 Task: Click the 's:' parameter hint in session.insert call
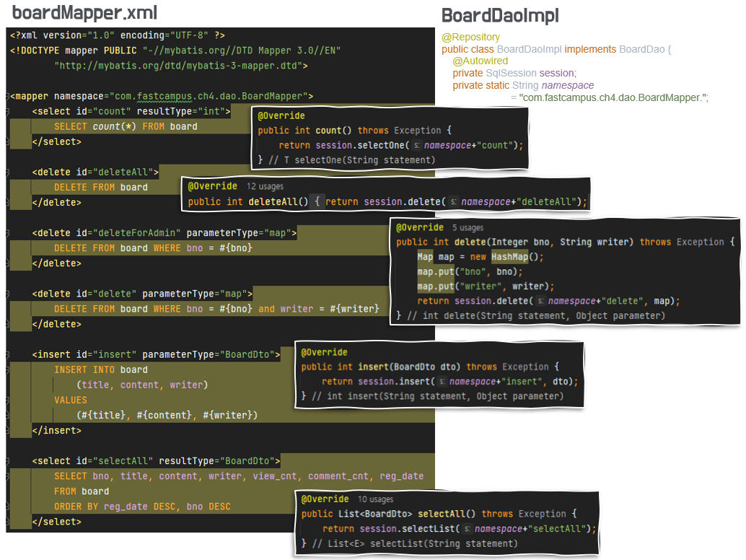[442, 382]
